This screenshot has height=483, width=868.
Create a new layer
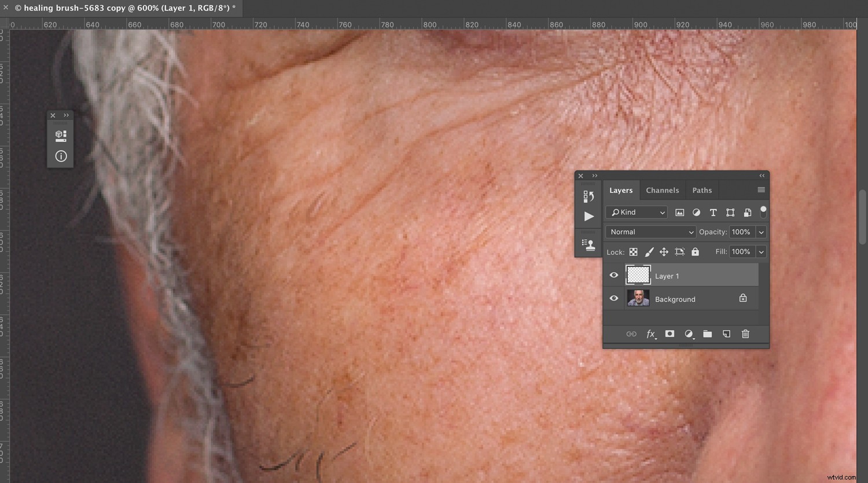click(x=726, y=334)
